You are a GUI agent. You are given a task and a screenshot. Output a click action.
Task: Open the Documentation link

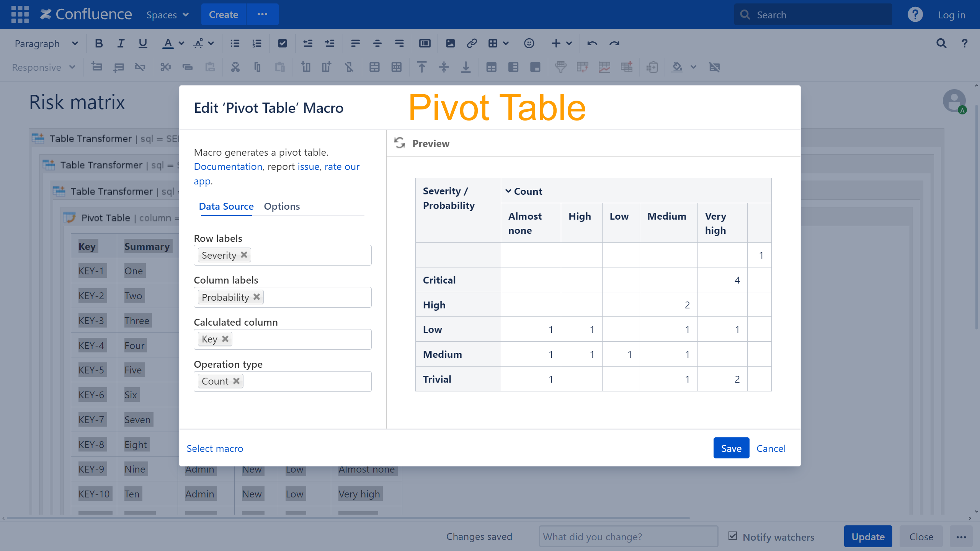click(228, 166)
